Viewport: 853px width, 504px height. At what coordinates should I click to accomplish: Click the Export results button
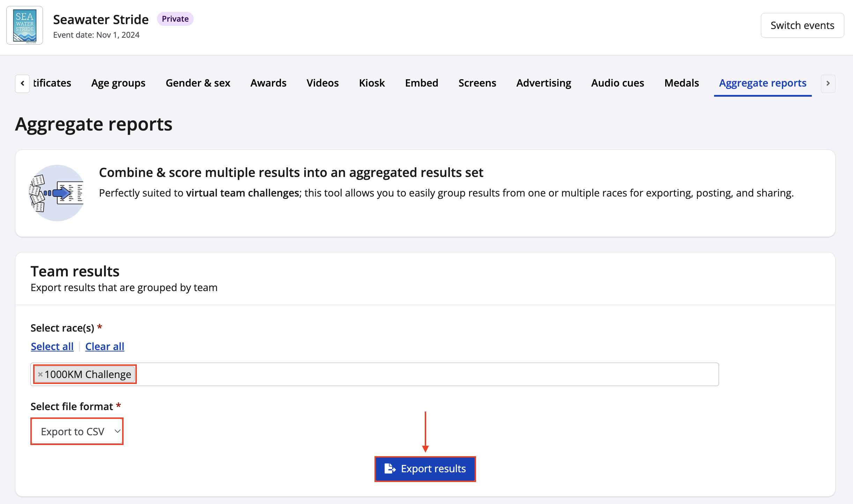coord(425,469)
